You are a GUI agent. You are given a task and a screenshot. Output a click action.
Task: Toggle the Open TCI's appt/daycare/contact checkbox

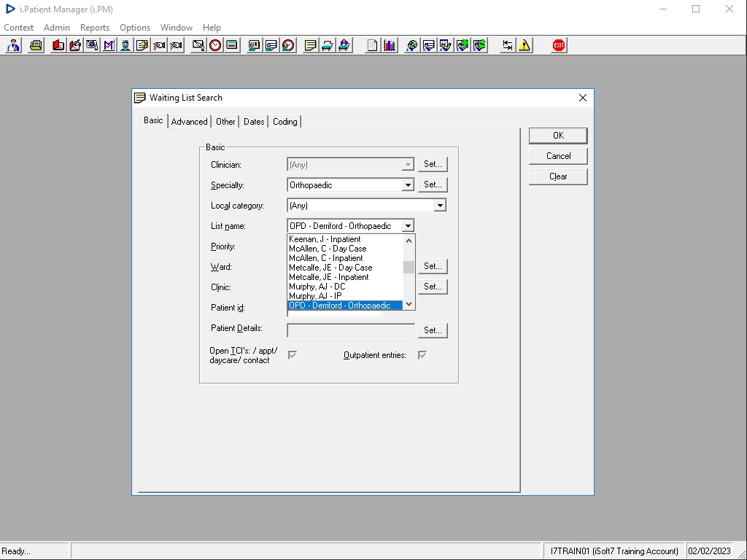[293, 355]
